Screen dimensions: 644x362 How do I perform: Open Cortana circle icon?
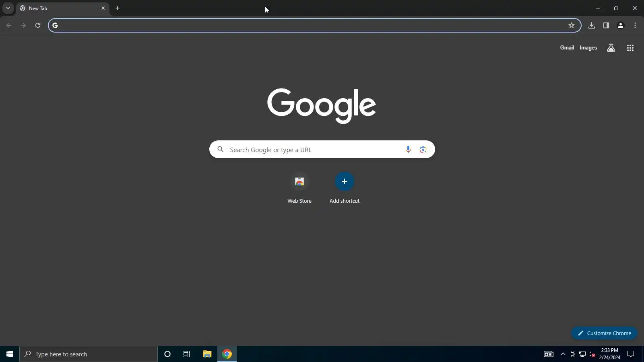coord(167,354)
